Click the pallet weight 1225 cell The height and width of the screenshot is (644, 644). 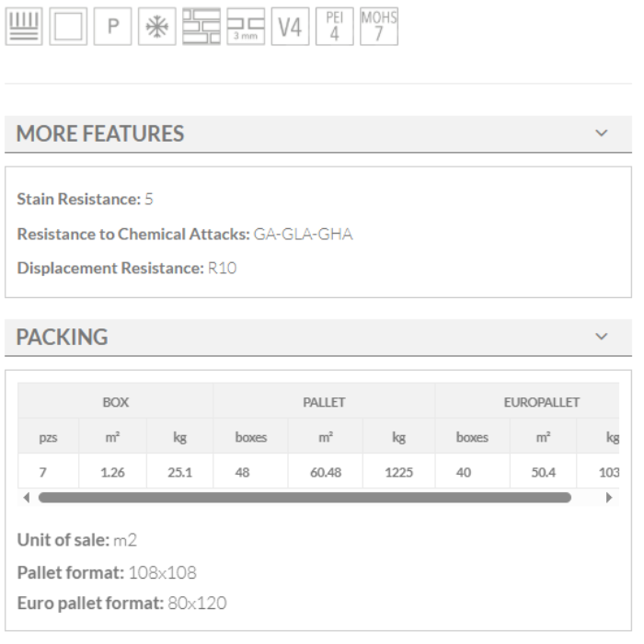tap(398, 472)
